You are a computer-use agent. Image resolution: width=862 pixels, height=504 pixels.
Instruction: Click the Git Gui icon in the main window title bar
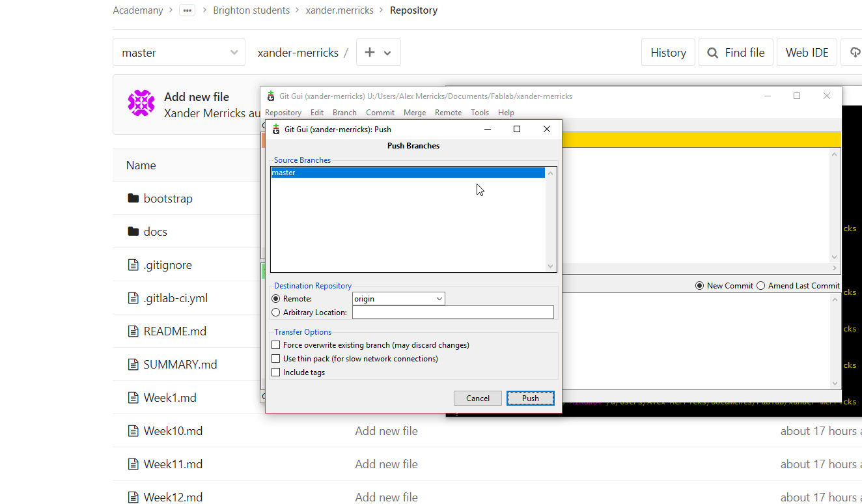(271, 96)
